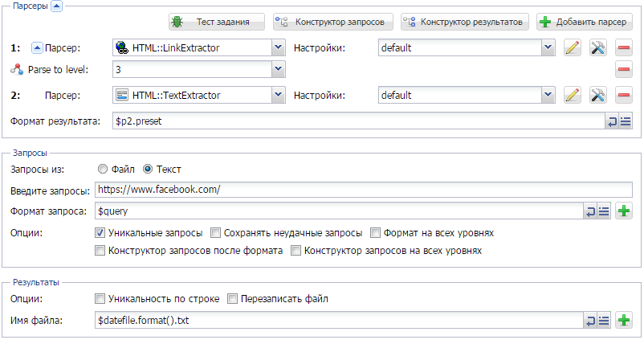This screenshot has width=644, height=344.
Task: Remove the HTML::TextExtractor parser
Action: [623, 96]
